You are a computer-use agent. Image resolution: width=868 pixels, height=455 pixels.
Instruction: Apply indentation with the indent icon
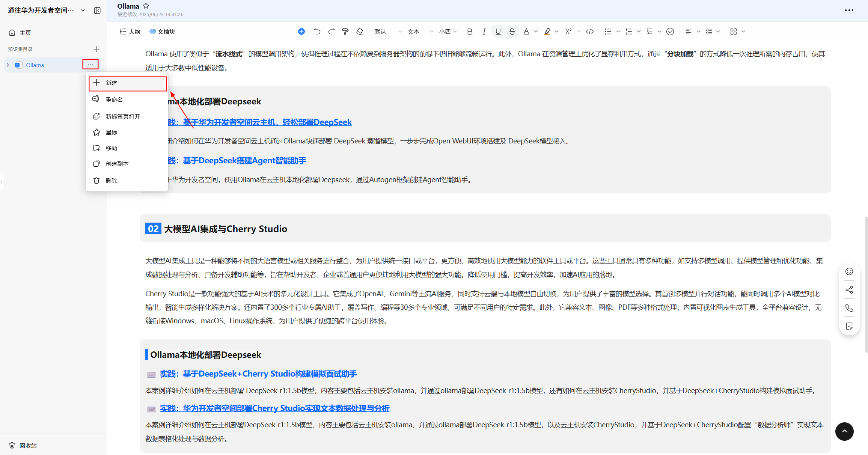coord(709,32)
